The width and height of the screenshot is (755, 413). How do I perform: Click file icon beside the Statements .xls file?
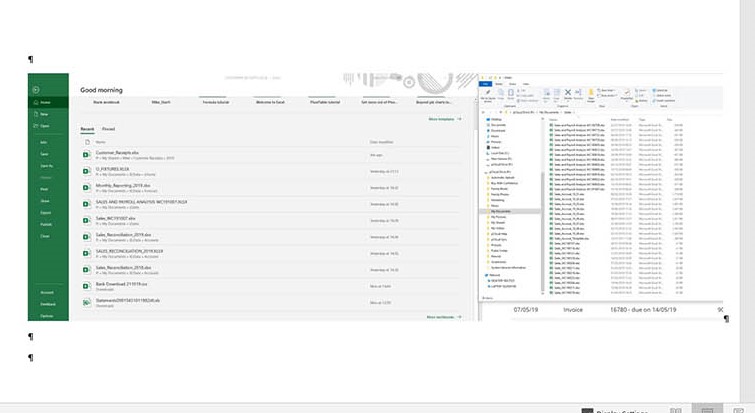(x=87, y=302)
